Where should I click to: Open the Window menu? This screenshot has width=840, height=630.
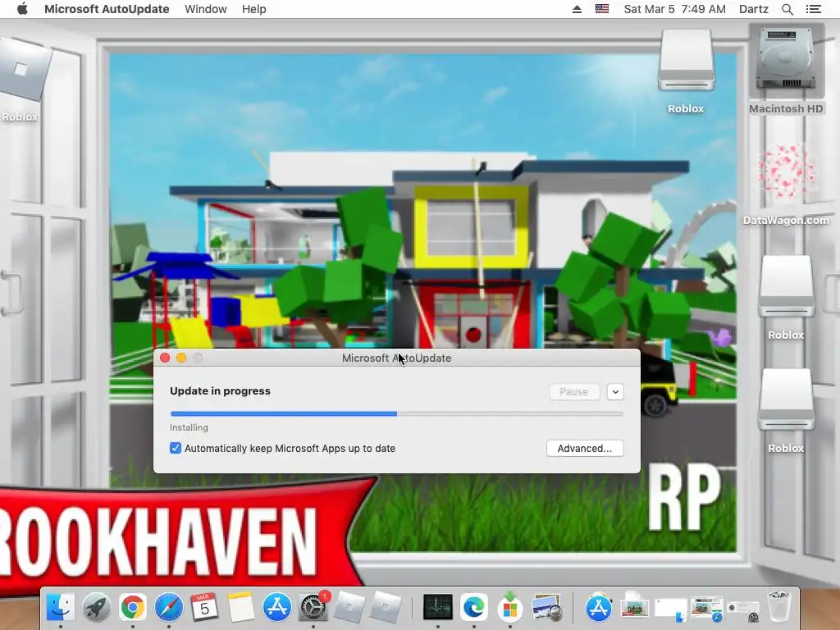[206, 9]
